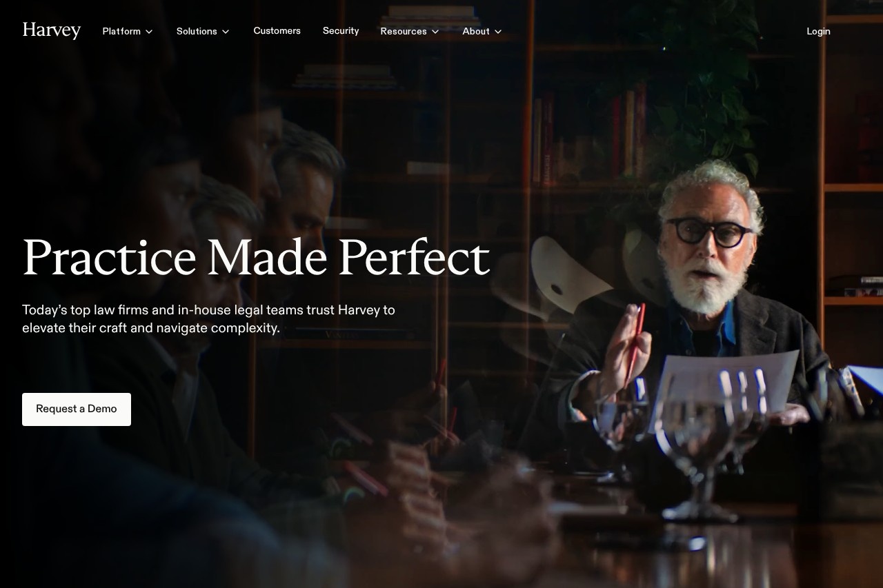Click the Login link
This screenshot has height=588, width=883.
coord(818,32)
